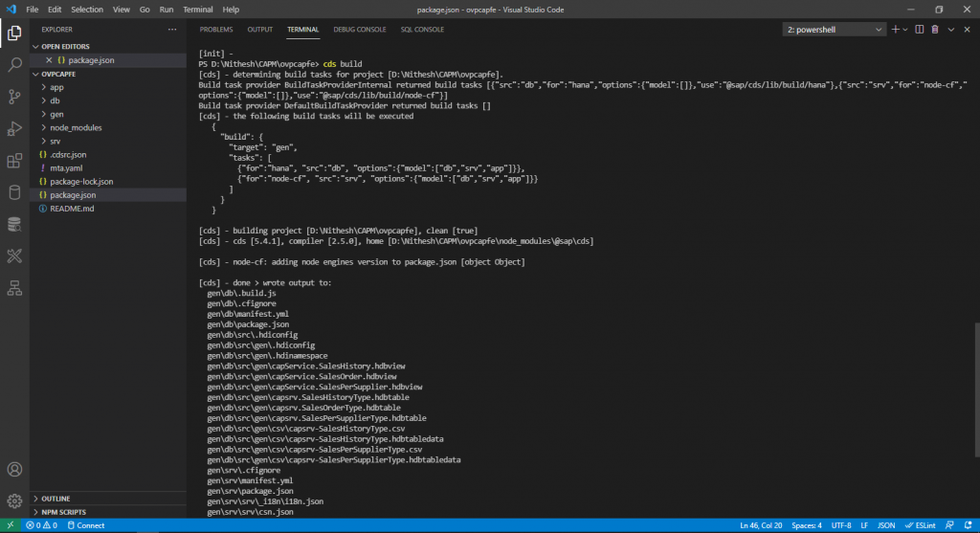980x533 pixels.
Task: Open Explorer more actions ellipsis
Action: pos(172,30)
